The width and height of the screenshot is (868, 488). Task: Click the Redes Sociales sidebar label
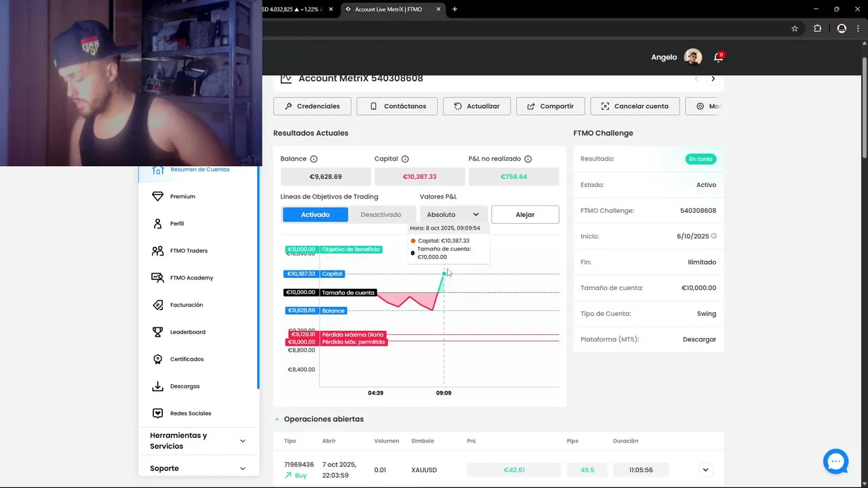191,413
